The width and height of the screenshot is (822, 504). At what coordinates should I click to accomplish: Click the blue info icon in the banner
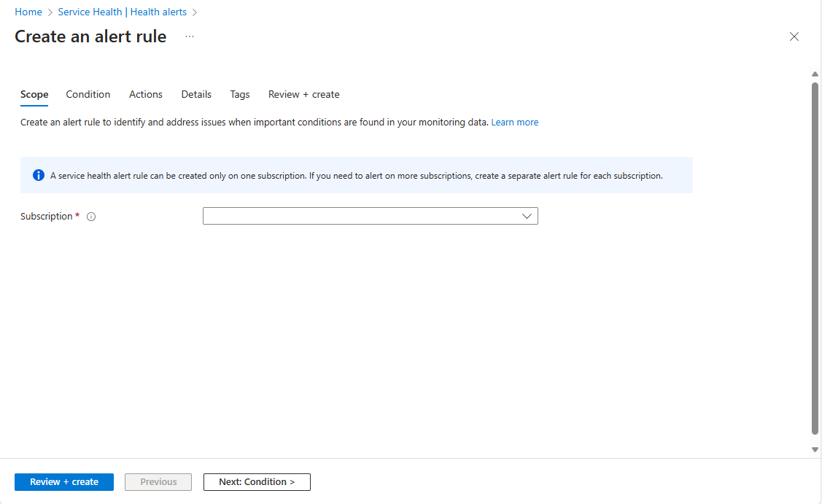click(38, 175)
